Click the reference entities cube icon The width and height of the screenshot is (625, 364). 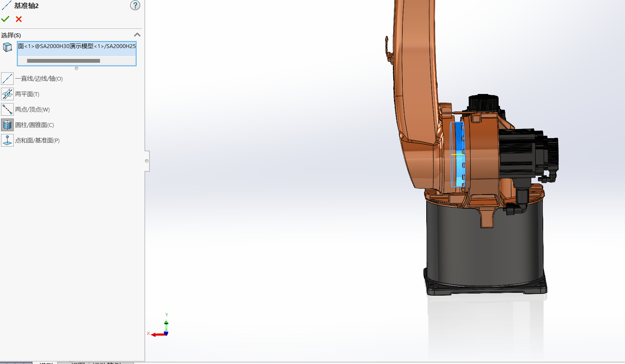tap(7, 47)
